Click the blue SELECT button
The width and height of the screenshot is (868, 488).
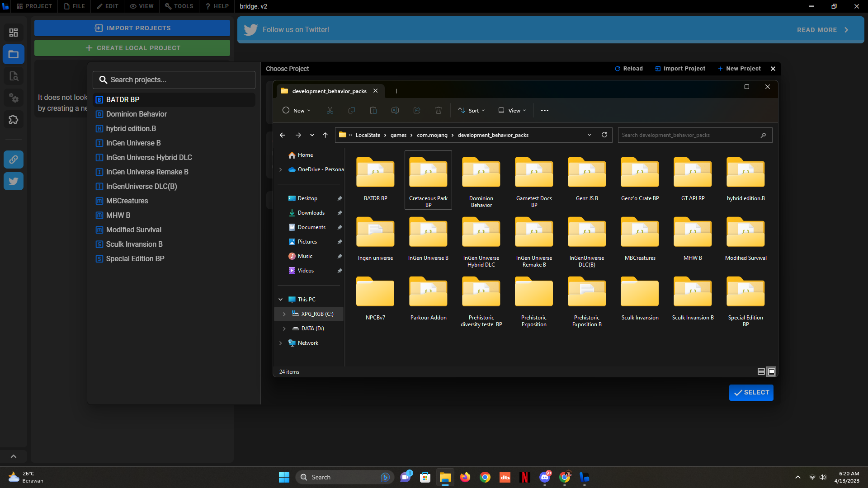pyautogui.click(x=751, y=392)
